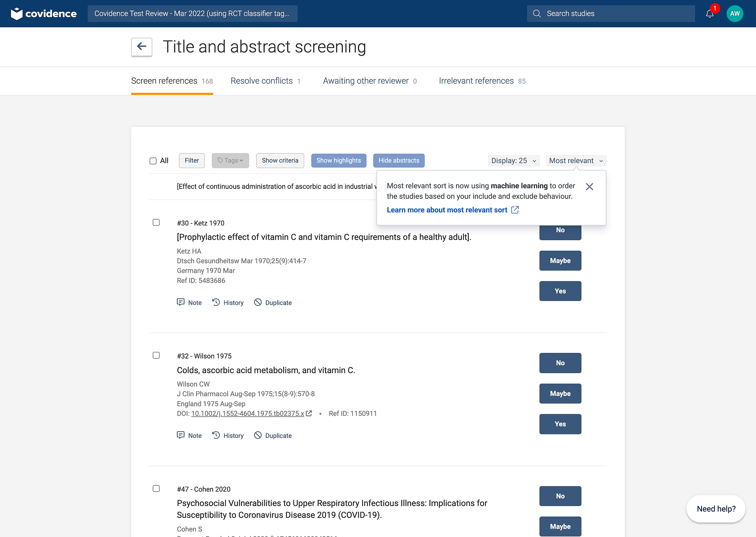Open the Most relevant sort dropdown
This screenshot has height=537, width=756.
(576, 161)
